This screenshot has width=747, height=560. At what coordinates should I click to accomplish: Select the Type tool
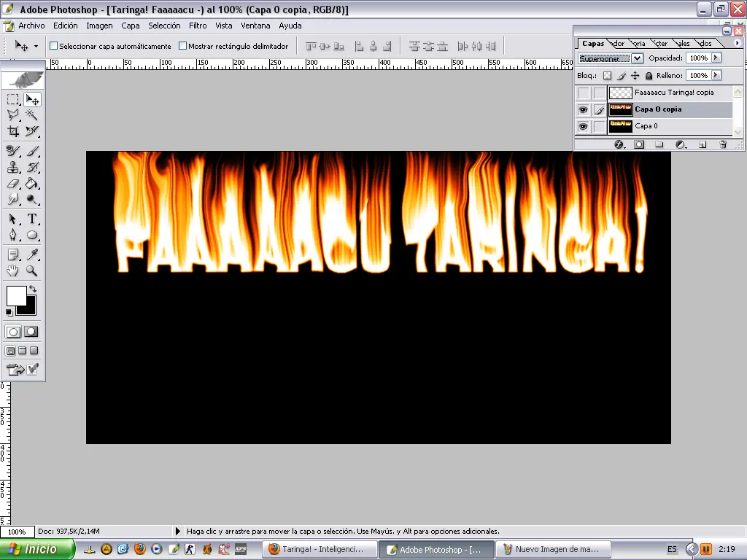32,219
